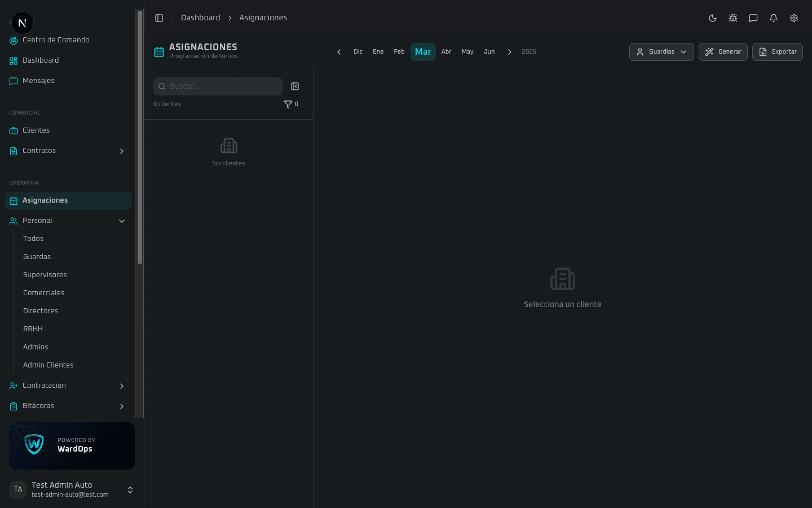This screenshot has height=508, width=812.
Task: Collapse the clients list panel
Action: 295,86
